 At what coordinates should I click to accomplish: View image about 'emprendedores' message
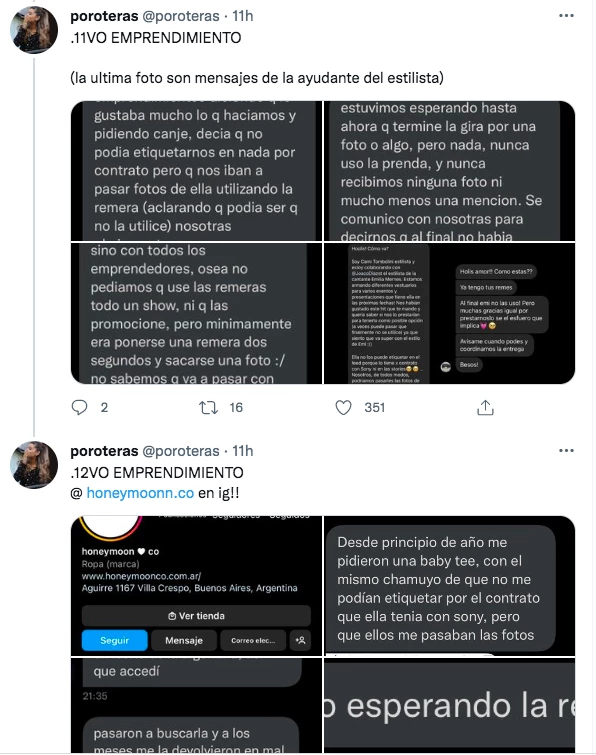pyautogui.click(x=196, y=313)
